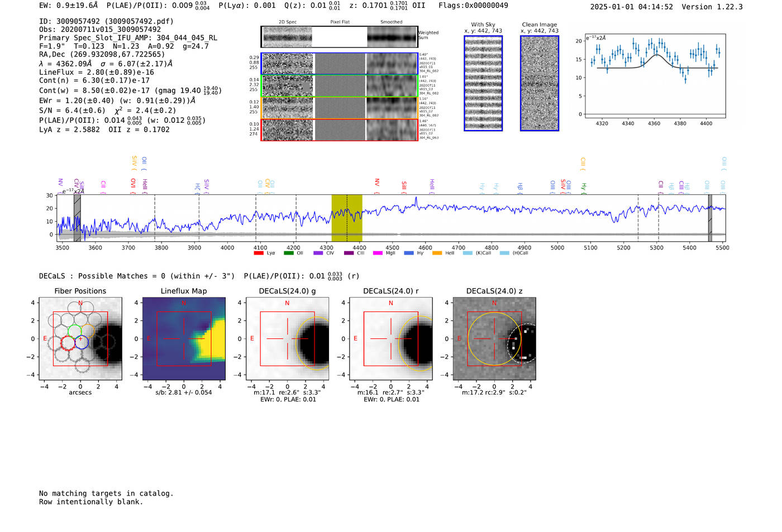Click the gray band near 5460 Å
Viewport: 782px width, 532px height.
[710, 218]
